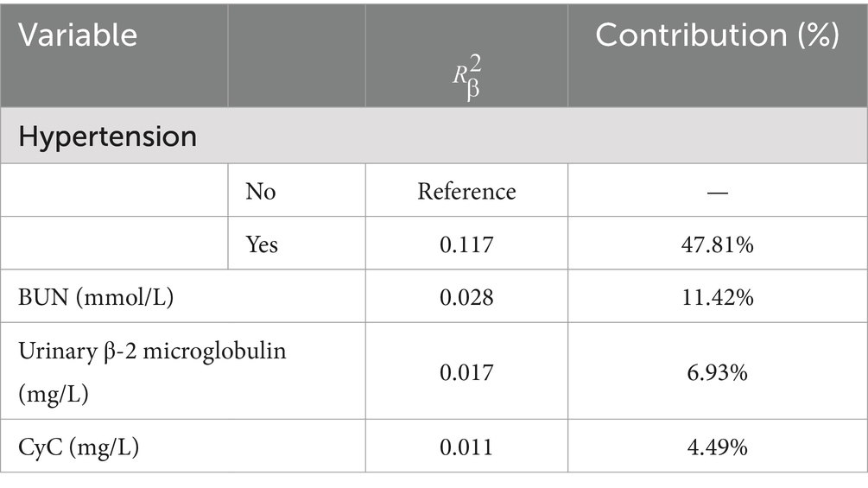
Task: Click the 4.49% contribution cell
Action: click(718, 447)
